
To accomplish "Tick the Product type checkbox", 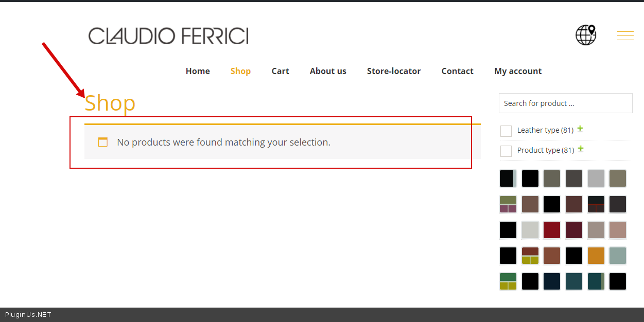I will (x=506, y=151).
